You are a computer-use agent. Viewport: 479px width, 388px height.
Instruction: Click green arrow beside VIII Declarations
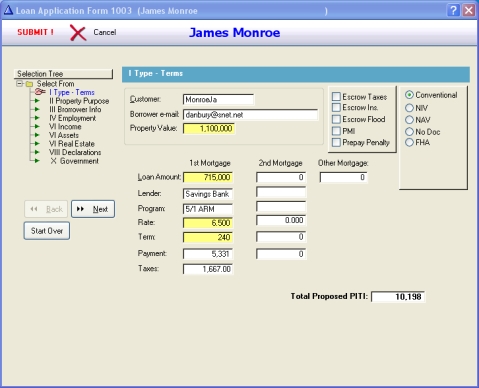(37, 152)
